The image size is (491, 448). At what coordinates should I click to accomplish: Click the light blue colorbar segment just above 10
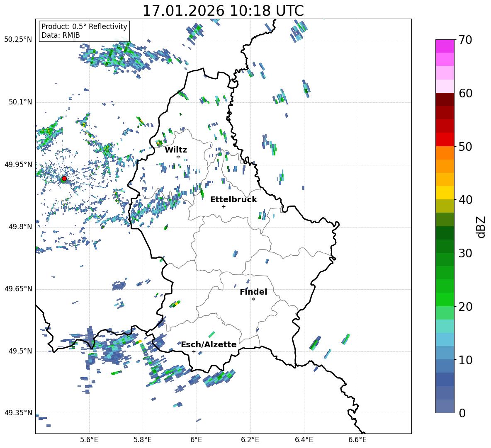445,353
